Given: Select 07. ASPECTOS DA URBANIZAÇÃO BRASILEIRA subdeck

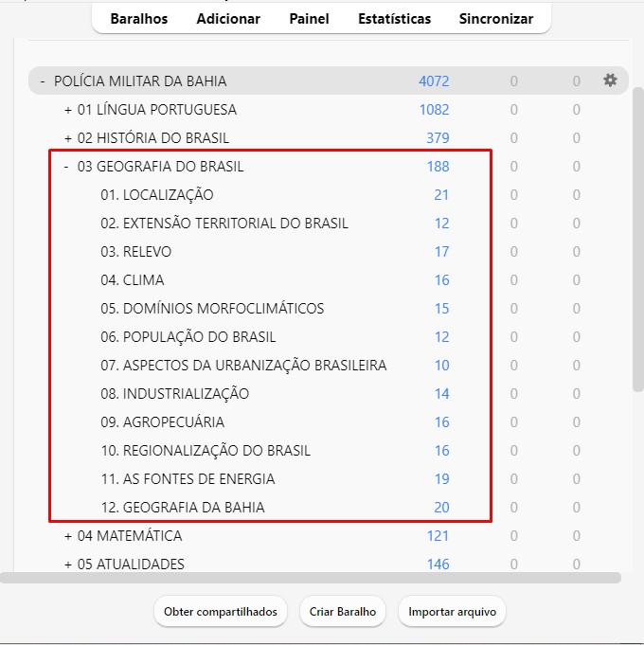Looking at the screenshot, I should pos(243,366).
